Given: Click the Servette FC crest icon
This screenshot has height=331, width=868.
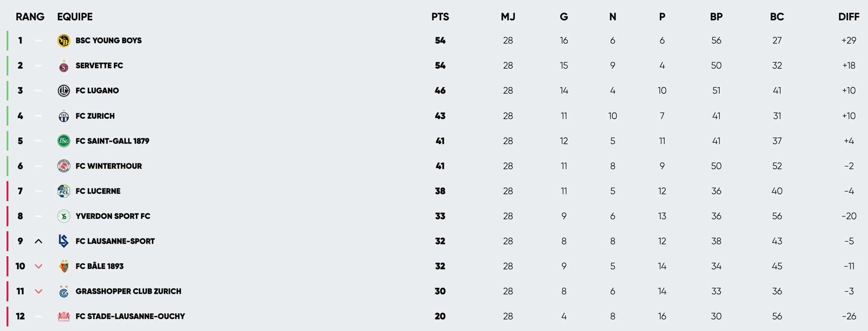Looking at the screenshot, I should point(64,66).
